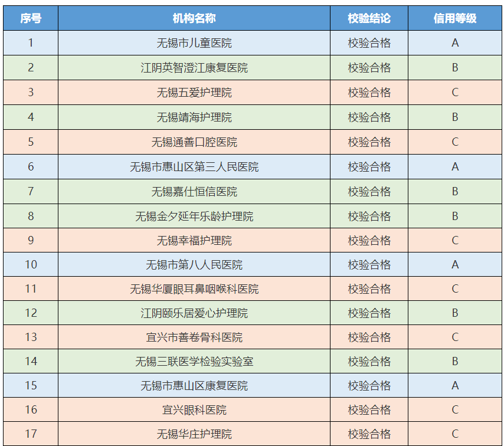The height and width of the screenshot is (446, 504).
Task: Click the 校验结论 column header
Action: pos(369,18)
